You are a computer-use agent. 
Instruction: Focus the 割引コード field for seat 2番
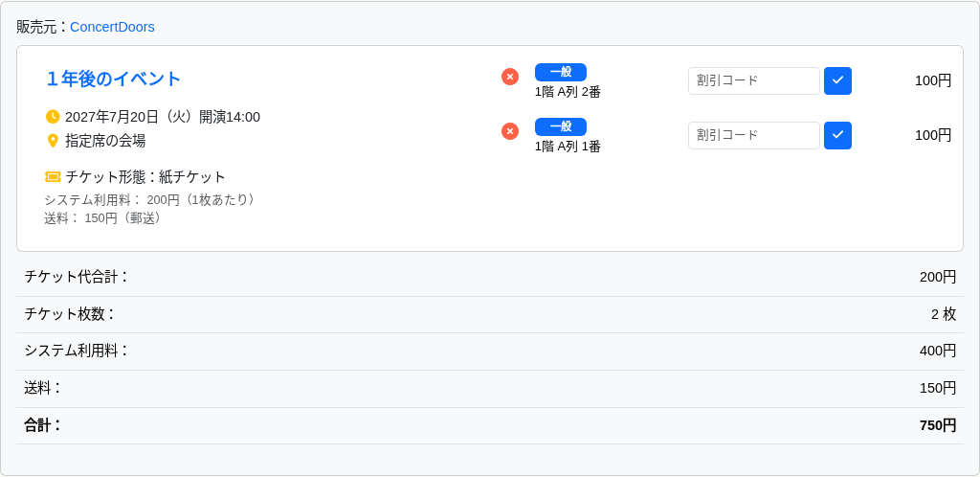click(754, 80)
